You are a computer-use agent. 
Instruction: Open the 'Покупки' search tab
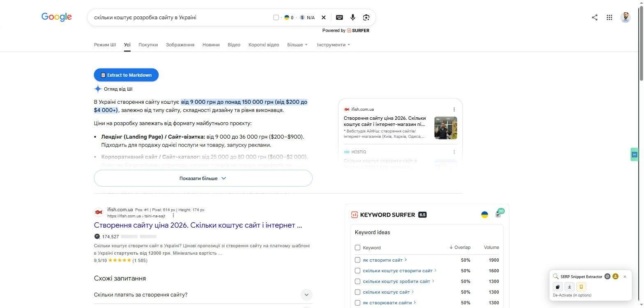148,45
